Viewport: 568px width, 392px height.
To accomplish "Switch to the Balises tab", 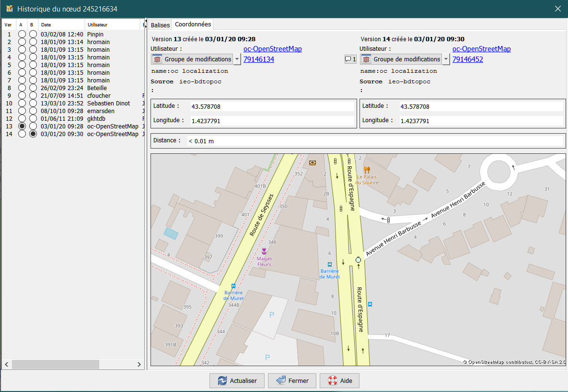I will click(160, 25).
